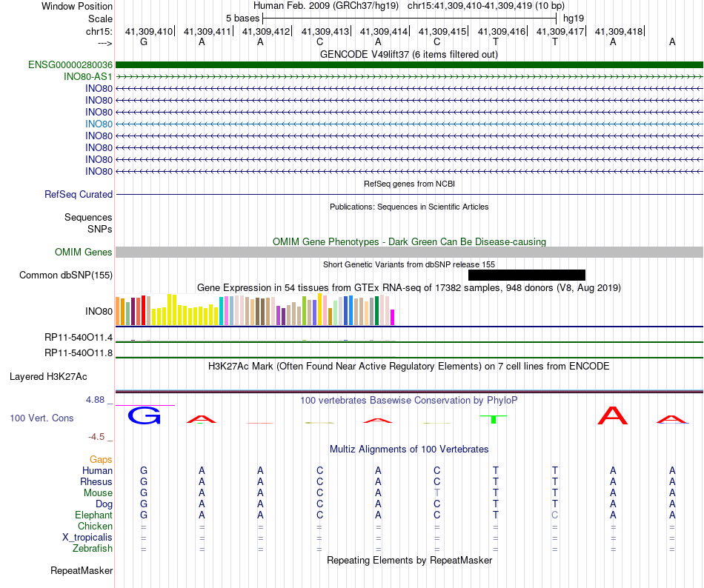
Task: Select the X_tropicalis alignment row label
Action: point(87,538)
